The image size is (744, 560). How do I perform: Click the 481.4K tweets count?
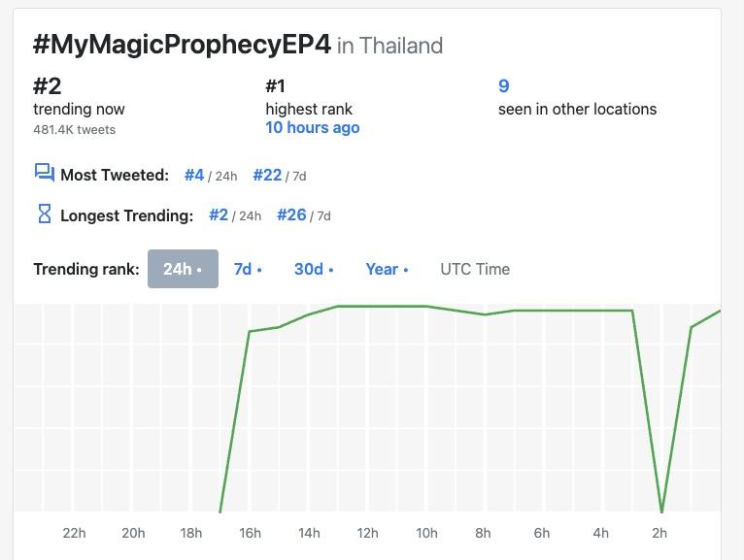tap(75, 129)
